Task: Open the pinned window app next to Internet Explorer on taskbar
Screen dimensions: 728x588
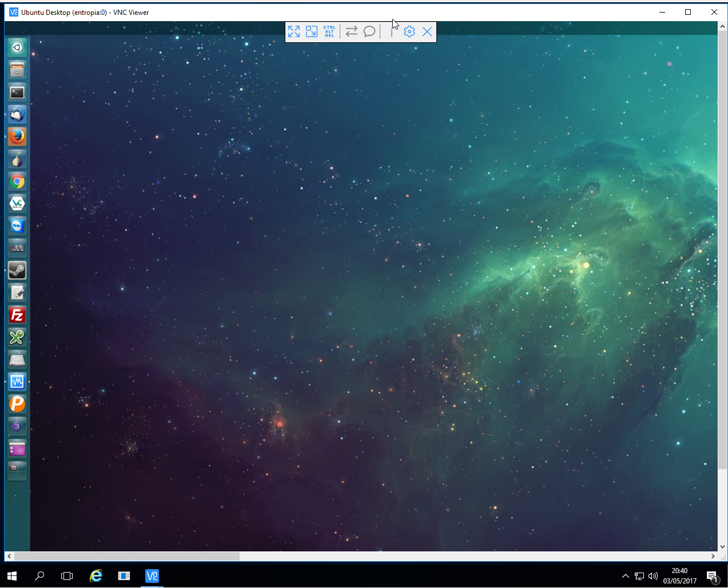Action: [x=124, y=576]
